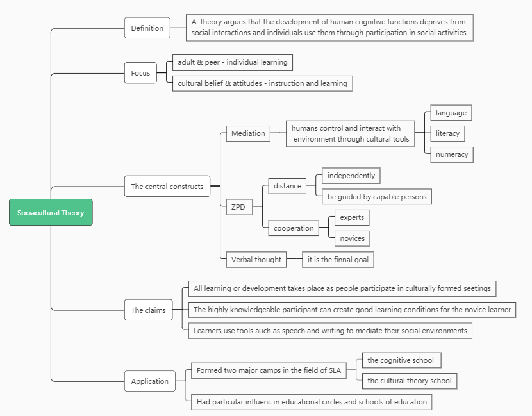532x416 pixels.
Task: Click The central constructs node
Action: [x=167, y=187]
